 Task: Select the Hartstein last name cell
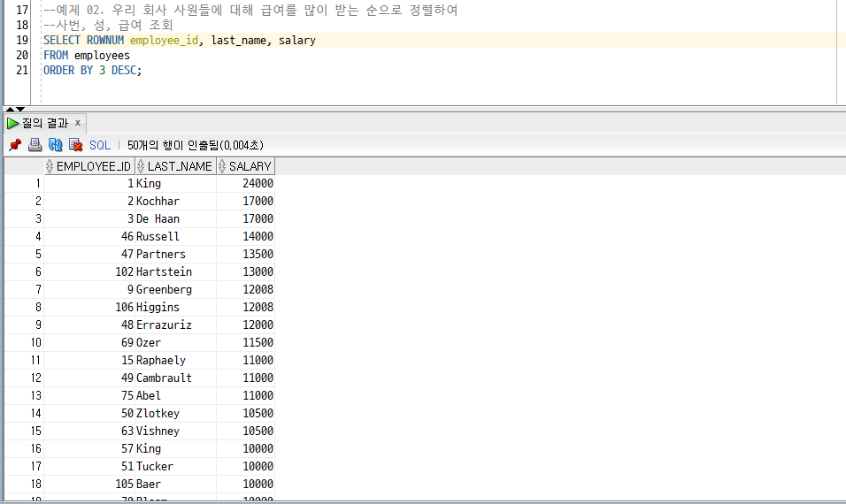pos(175,271)
